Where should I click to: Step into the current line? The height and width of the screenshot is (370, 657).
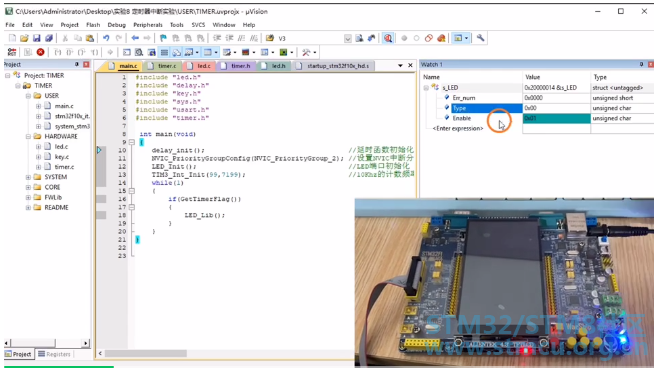(57, 52)
